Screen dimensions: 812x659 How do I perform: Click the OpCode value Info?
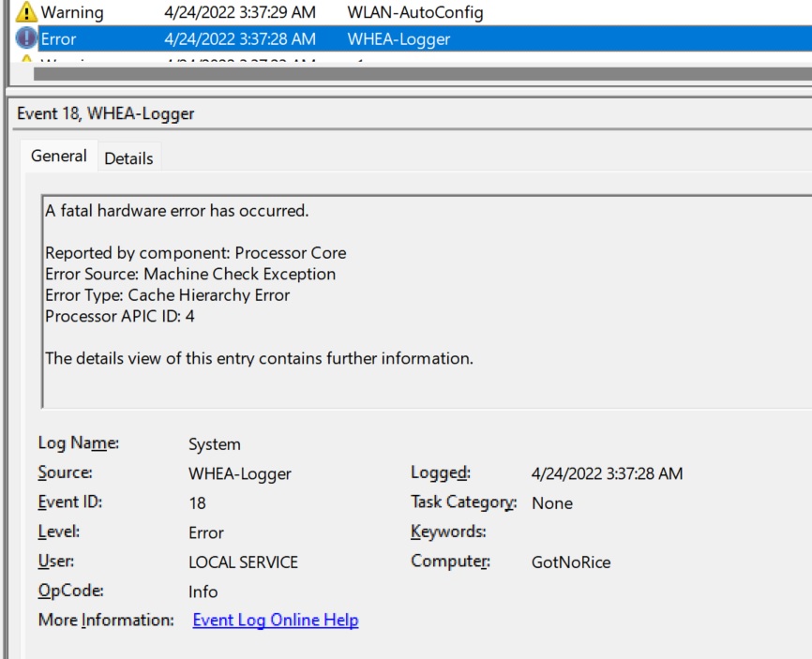click(x=203, y=592)
